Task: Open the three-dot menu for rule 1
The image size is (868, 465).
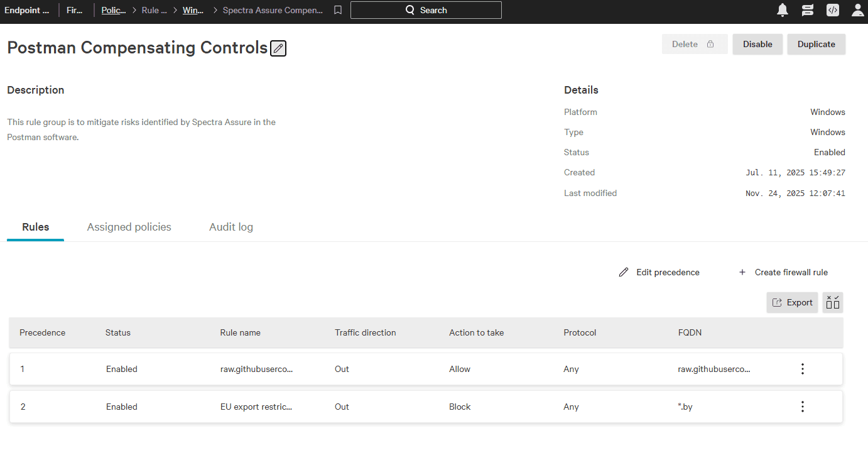Action: pyautogui.click(x=802, y=369)
